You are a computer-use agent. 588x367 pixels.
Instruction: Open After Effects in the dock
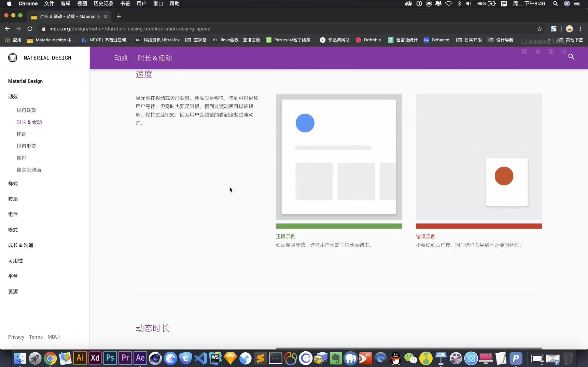140,358
